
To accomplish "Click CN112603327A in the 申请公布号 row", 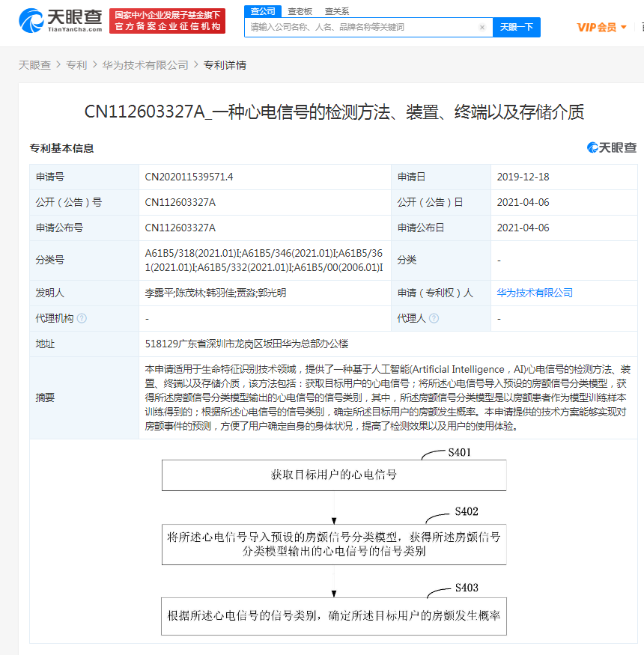I will coord(180,228).
